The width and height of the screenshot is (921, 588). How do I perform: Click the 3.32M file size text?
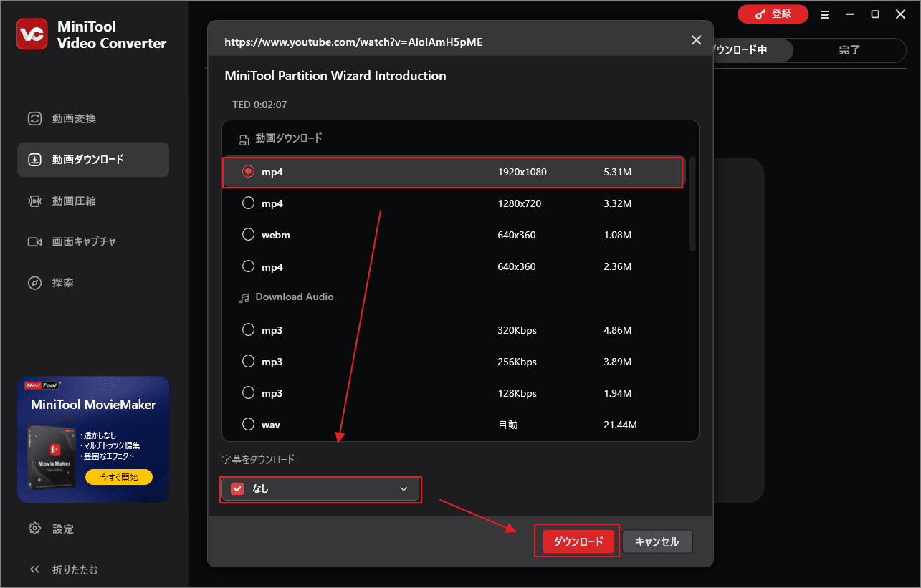[x=618, y=203]
